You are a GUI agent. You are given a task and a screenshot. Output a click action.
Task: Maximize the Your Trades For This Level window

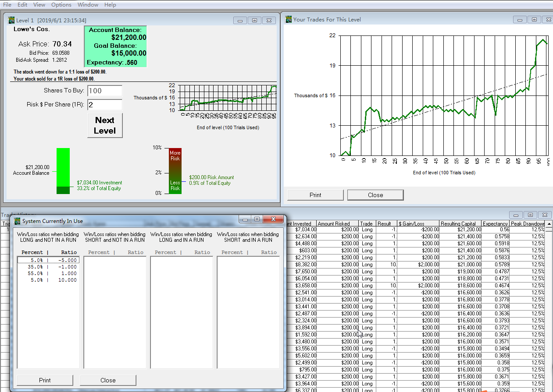tap(534, 19)
